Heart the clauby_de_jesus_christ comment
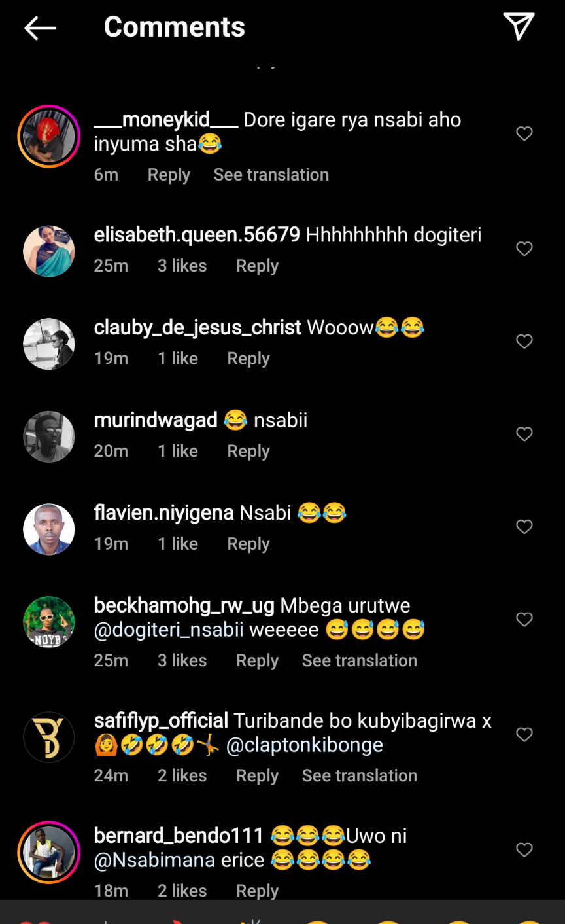 pyautogui.click(x=524, y=342)
